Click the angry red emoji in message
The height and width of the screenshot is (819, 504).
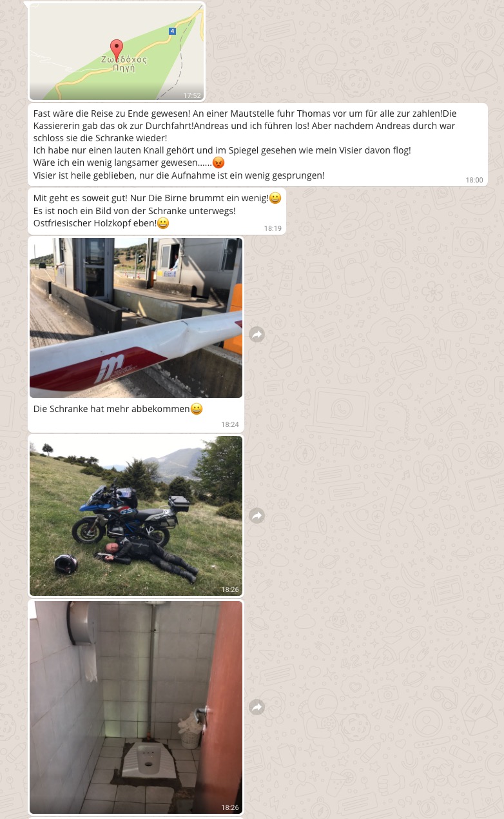[218, 163]
